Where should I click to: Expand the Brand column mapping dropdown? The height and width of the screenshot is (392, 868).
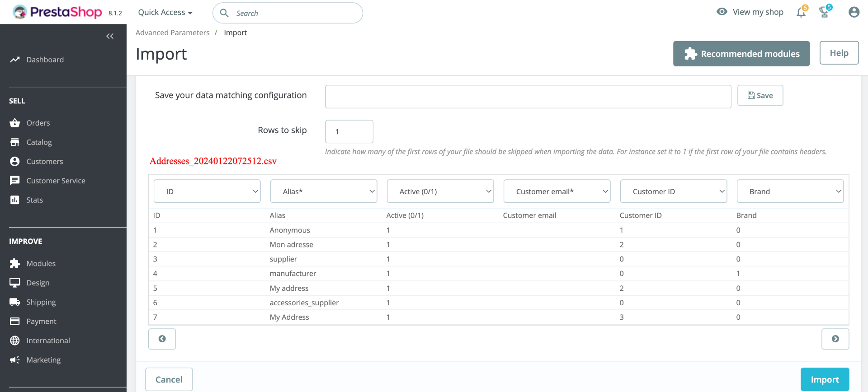[790, 191]
